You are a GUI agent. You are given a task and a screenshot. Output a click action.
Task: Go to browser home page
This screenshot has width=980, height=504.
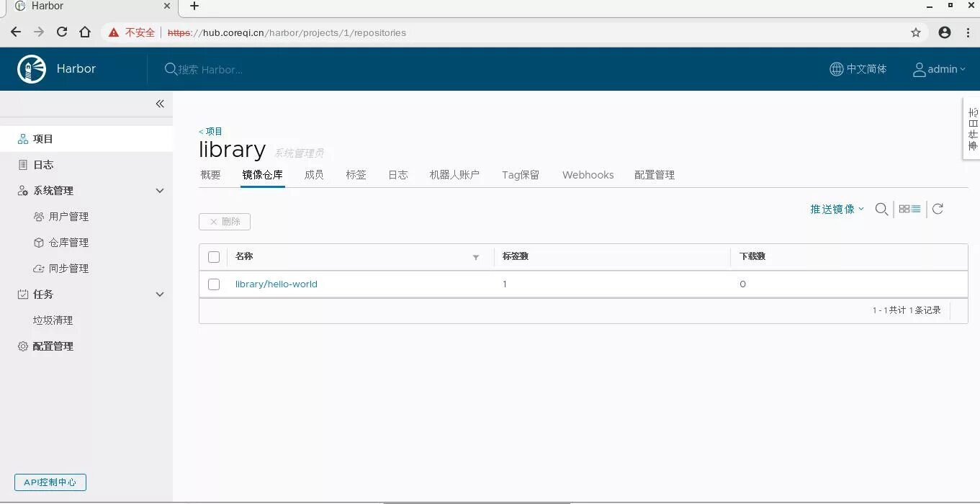pyautogui.click(x=85, y=32)
